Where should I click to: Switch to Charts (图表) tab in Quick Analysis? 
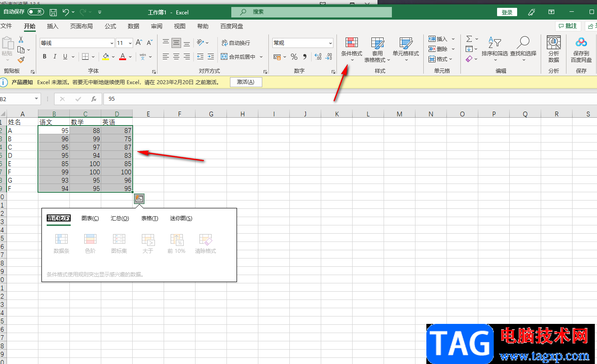pos(90,218)
